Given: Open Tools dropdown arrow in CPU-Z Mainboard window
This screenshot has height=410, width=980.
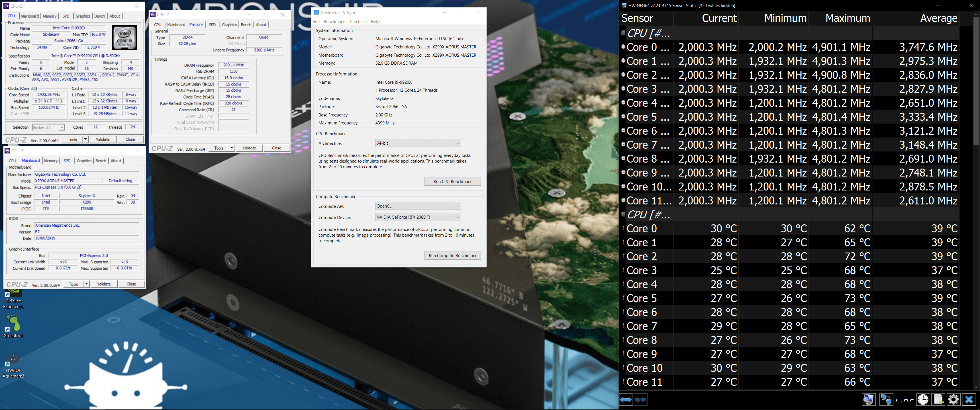Looking at the screenshot, I should tap(87, 284).
